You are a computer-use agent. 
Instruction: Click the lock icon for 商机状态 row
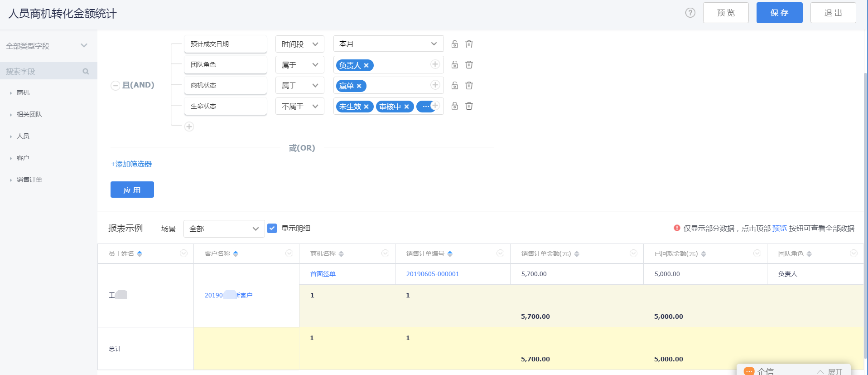click(x=455, y=85)
